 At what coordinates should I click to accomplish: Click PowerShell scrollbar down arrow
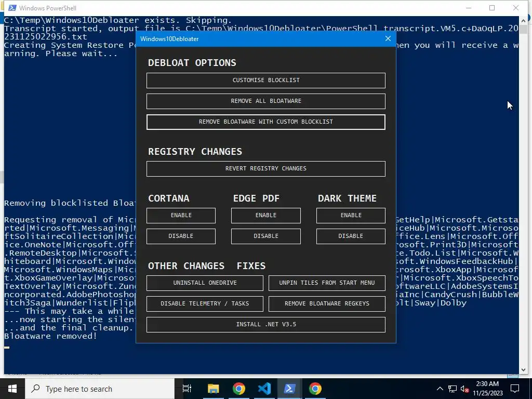523,370
